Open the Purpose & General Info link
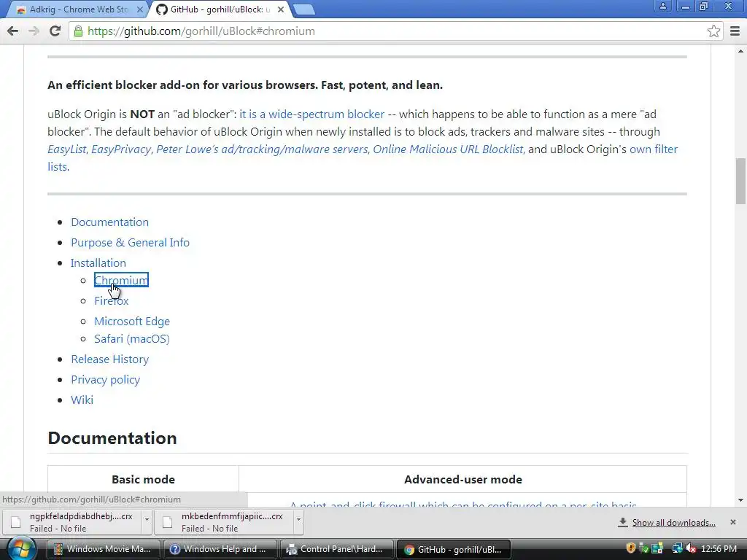 [130, 243]
